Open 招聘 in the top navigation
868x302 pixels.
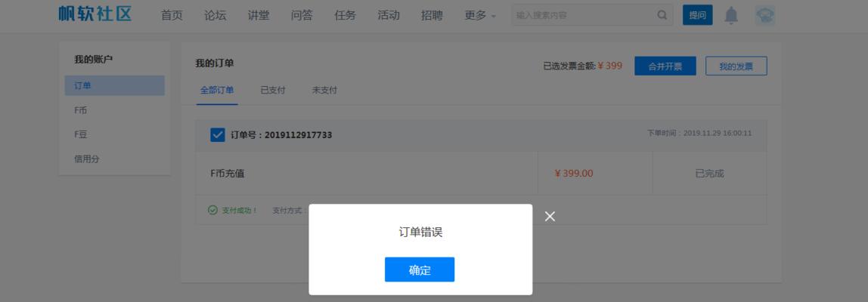(x=432, y=16)
